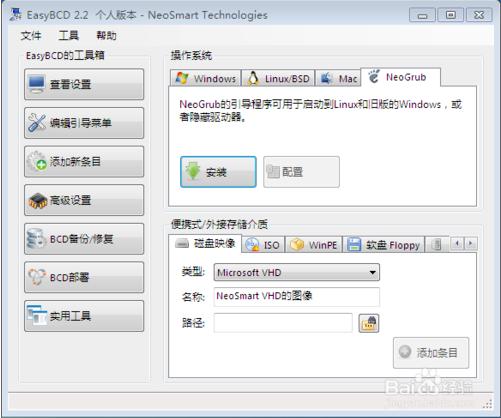Open 编辑引导菜单 wrench icon button

click(x=84, y=123)
